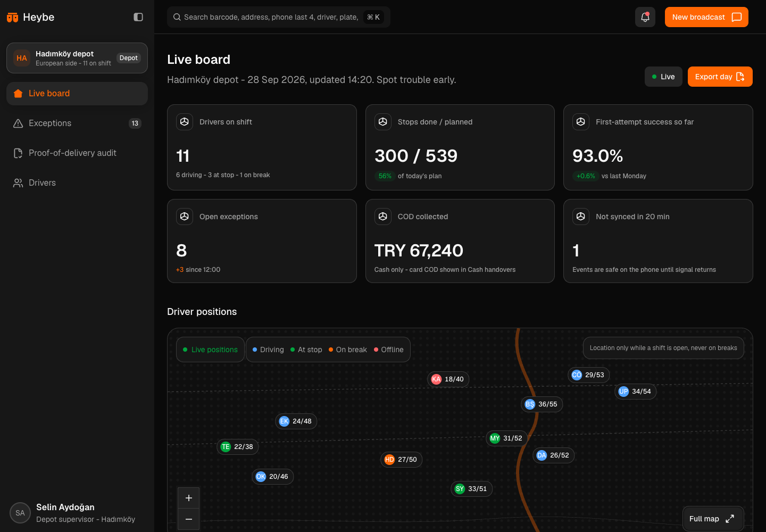Open notifications bell icon

(x=645, y=17)
